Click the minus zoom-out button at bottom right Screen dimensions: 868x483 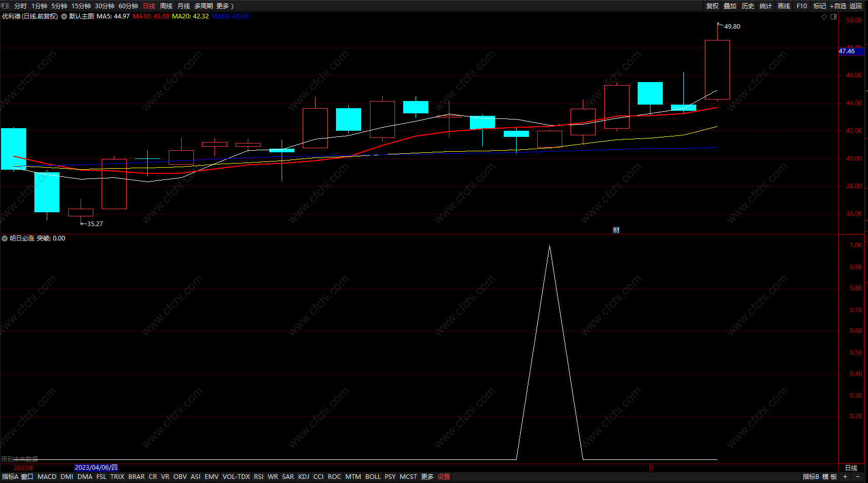tap(858, 477)
